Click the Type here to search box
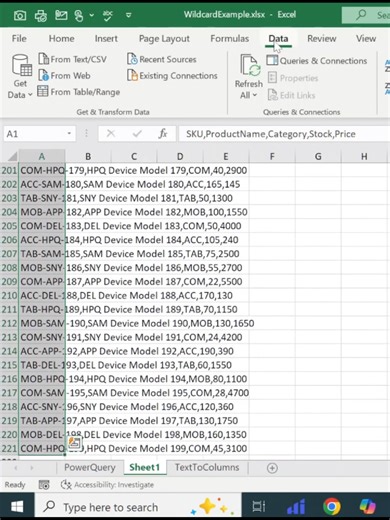The image size is (390, 520). click(x=138, y=507)
